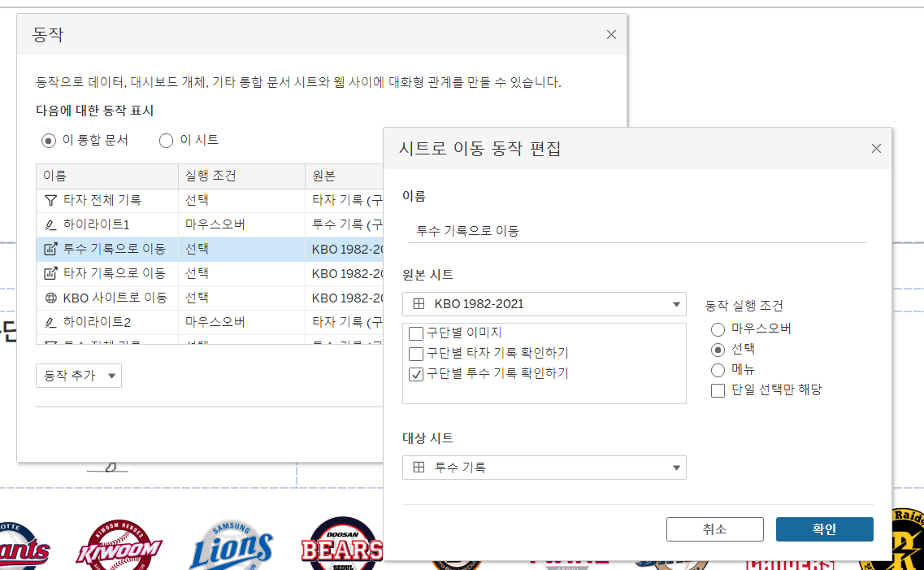924x570 pixels.
Task: Click the 실행 조건 column header
Action: point(241,176)
